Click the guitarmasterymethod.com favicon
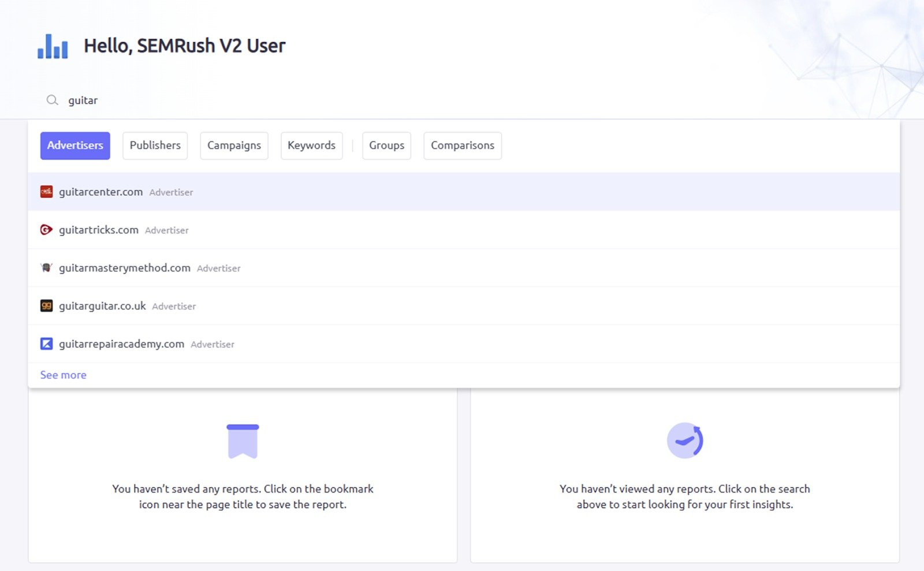This screenshot has width=924, height=571. pos(46,267)
